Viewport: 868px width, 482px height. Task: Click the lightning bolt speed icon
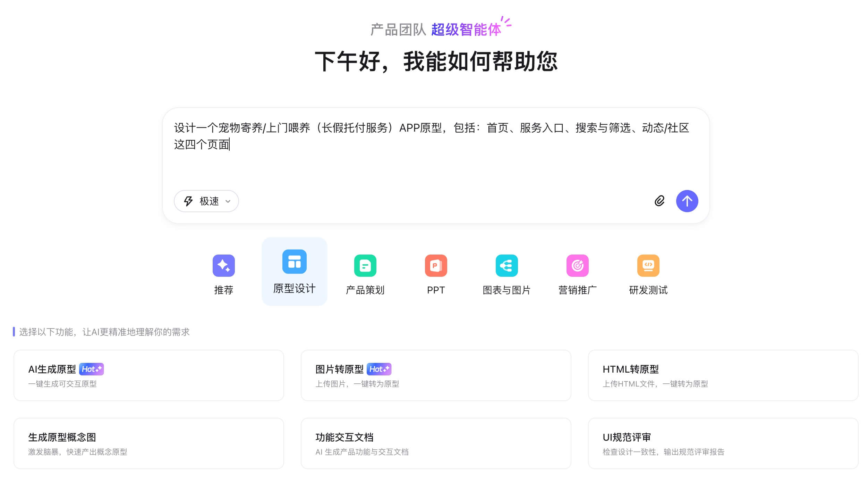pyautogui.click(x=188, y=201)
